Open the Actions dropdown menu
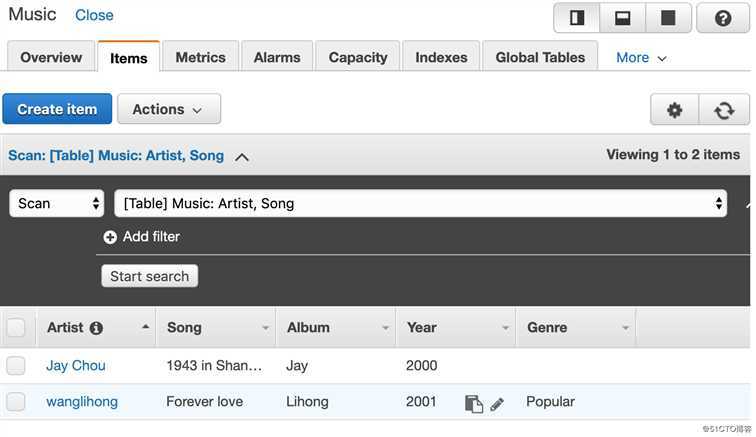The height and width of the screenshot is (437, 756). tap(169, 109)
